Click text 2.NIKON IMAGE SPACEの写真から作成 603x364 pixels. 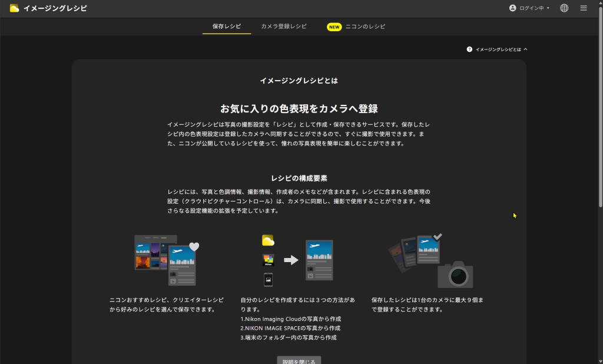pyautogui.click(x=290, y=328)
